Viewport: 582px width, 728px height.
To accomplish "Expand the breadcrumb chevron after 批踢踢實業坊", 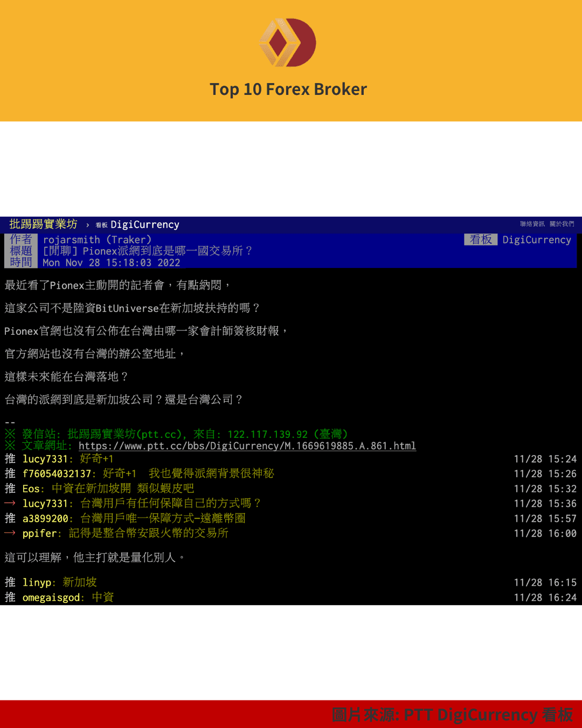I will click(87, 224).
